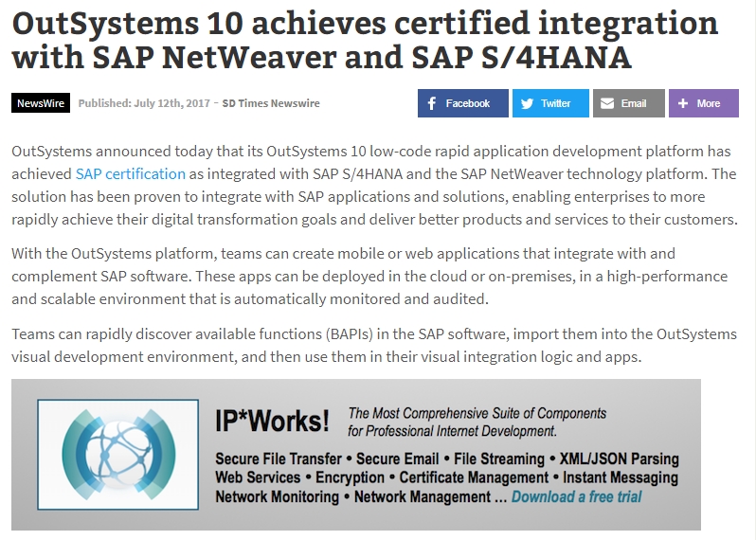The height and width of the screenshot is (540, 756).
Task: Open the NewsWire category tag
Action: coord(41,103)
